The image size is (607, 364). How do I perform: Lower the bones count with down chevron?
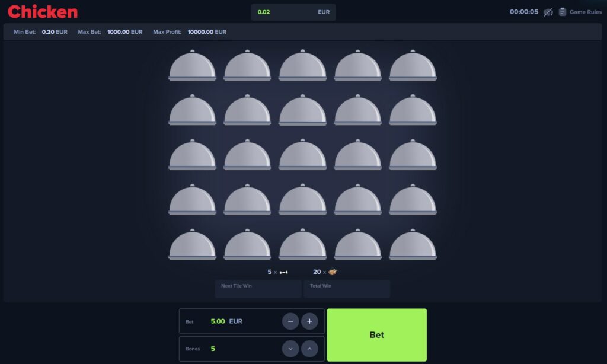pyautogui.click(x=290, y=349)
